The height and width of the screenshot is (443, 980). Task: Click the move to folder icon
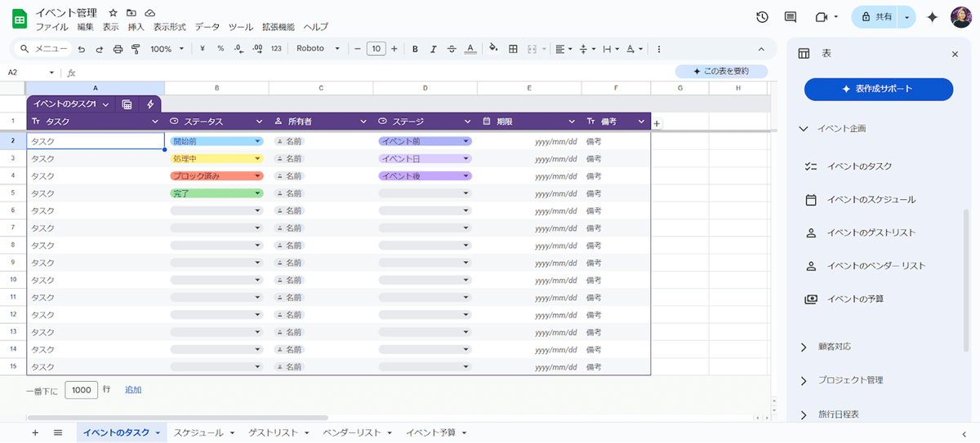point(131,13)
